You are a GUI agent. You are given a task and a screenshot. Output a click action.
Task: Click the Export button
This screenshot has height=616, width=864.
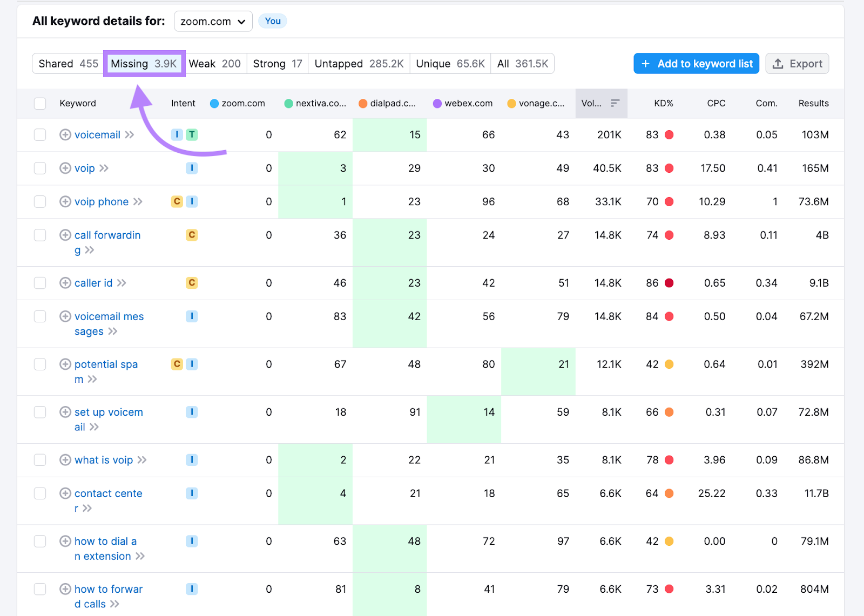pyautogui.click(x=797, y=64)
